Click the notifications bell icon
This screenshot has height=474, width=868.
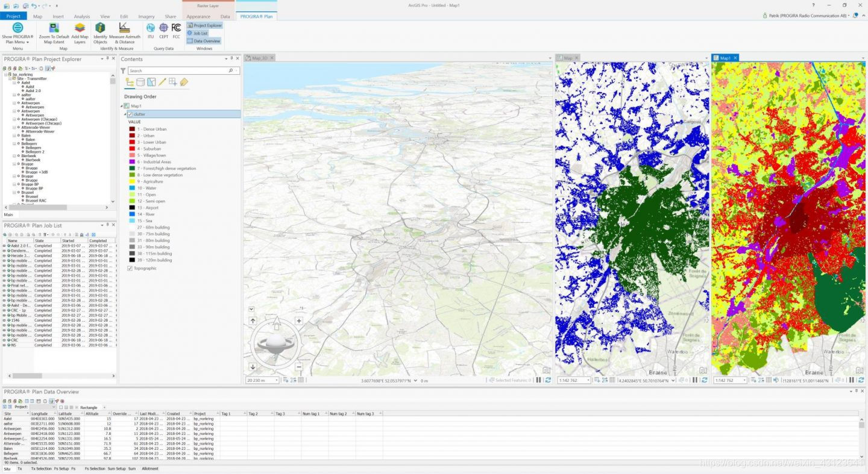(x=855, y=15)
